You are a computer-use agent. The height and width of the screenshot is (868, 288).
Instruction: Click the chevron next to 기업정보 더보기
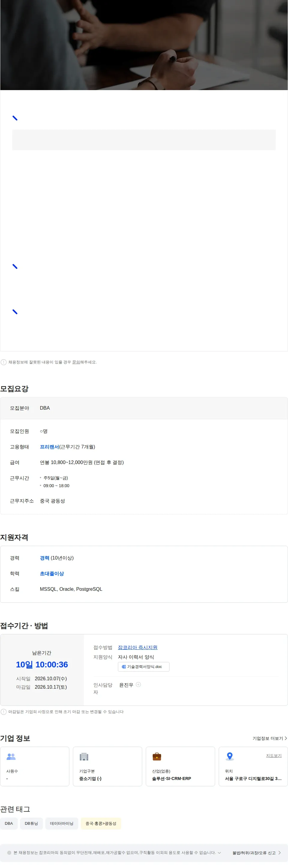[286, 738]
